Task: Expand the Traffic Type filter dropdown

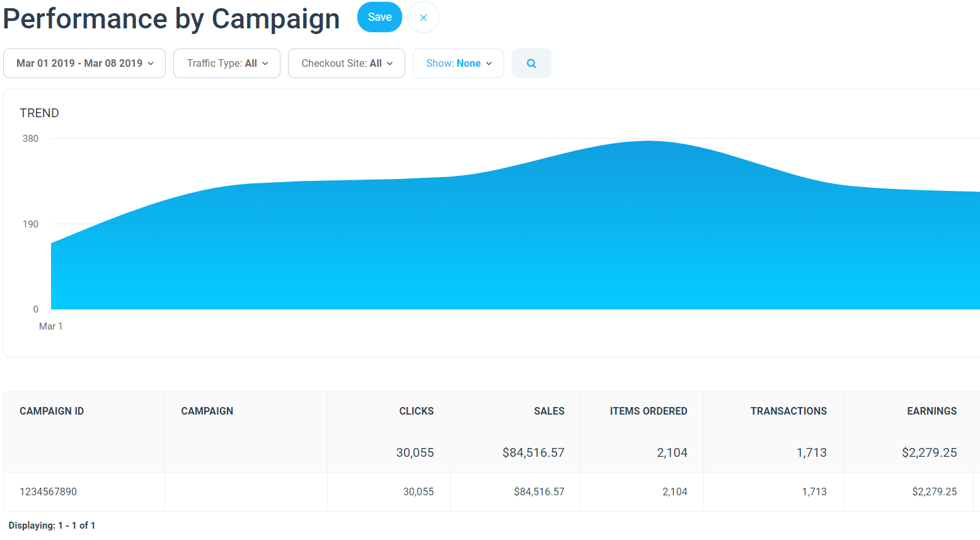Action: click(227, 64)
